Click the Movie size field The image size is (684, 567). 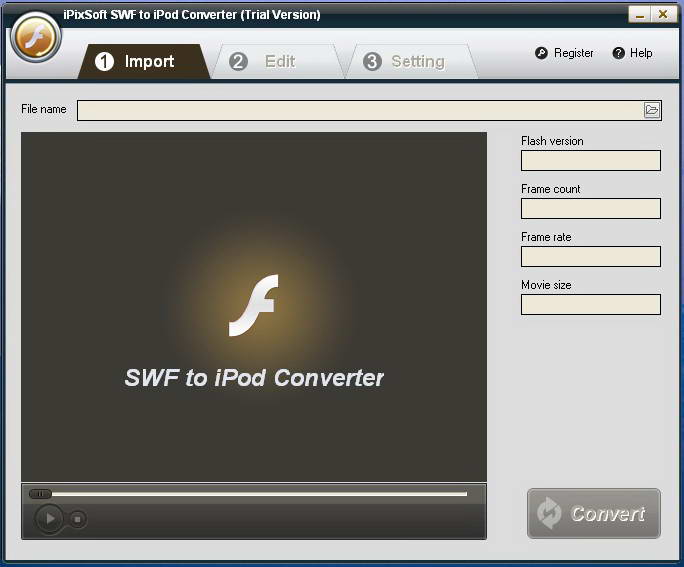point(591,304)
